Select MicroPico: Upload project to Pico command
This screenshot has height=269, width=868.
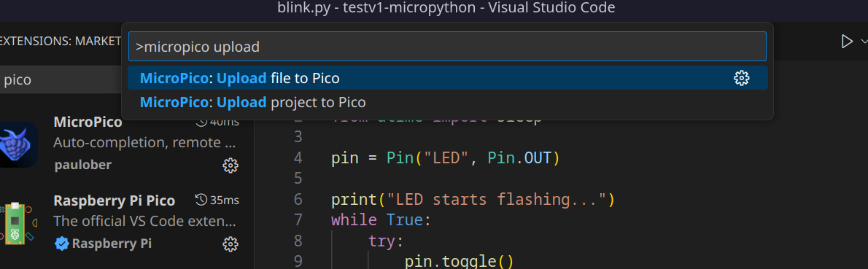point(447,102)
